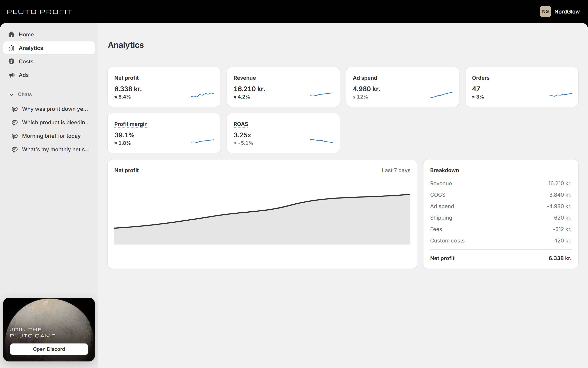588x368 pixels.
Task: Click the Ad spend card title
Action: [365, 78]
